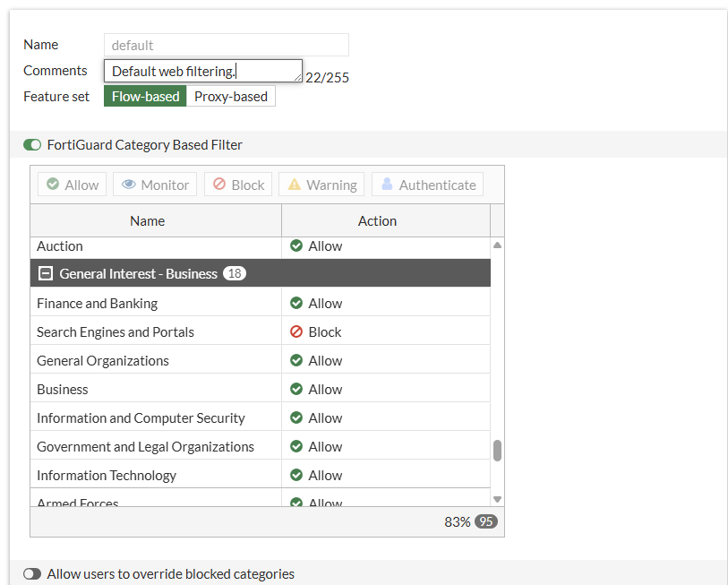Click the Allow action button in toolbar
This screenshot has width=728, height=585.
(72, 185)
